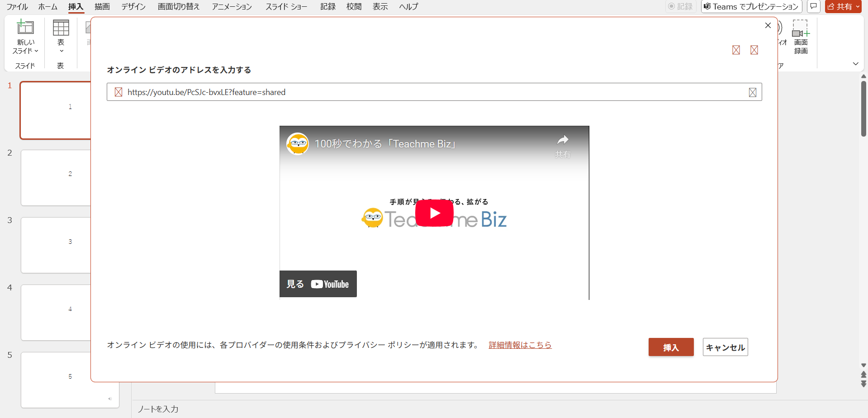
Task: Open the 描画 tab
Action: [102, 7]
